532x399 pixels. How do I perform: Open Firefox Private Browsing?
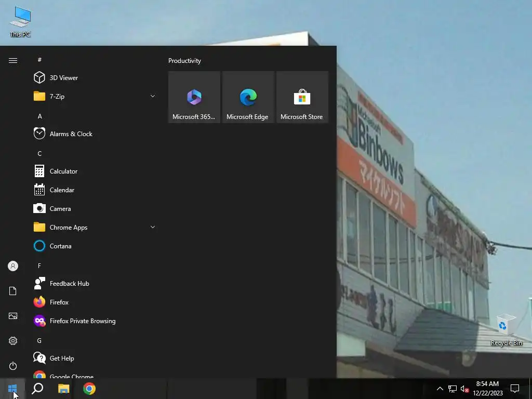click(95, 321)
